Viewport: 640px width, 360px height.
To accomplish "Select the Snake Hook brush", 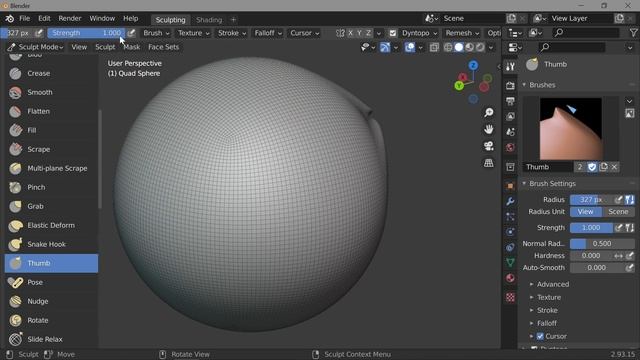I will point(51,244).
